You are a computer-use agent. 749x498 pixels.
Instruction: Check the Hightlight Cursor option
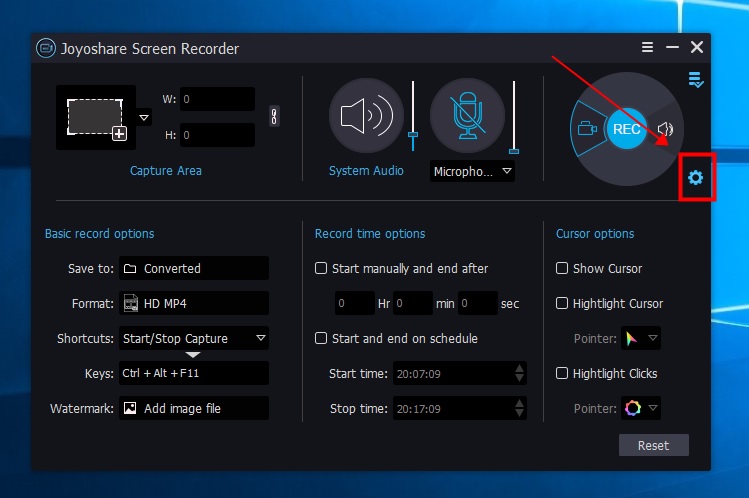562,303
